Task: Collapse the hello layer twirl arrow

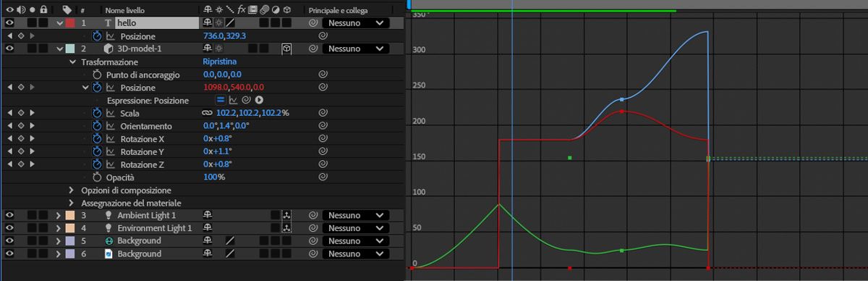Action: (60, 23)
